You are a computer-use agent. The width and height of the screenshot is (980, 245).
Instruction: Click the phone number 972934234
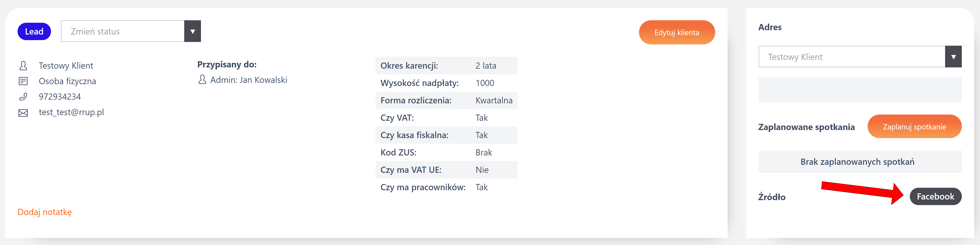pos(60,97)
